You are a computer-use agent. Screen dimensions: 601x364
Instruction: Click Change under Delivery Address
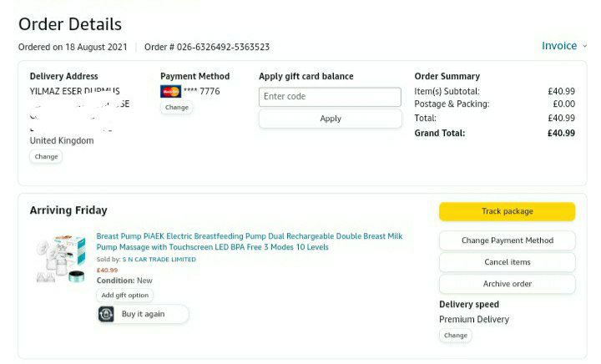(x=46, y=156)
